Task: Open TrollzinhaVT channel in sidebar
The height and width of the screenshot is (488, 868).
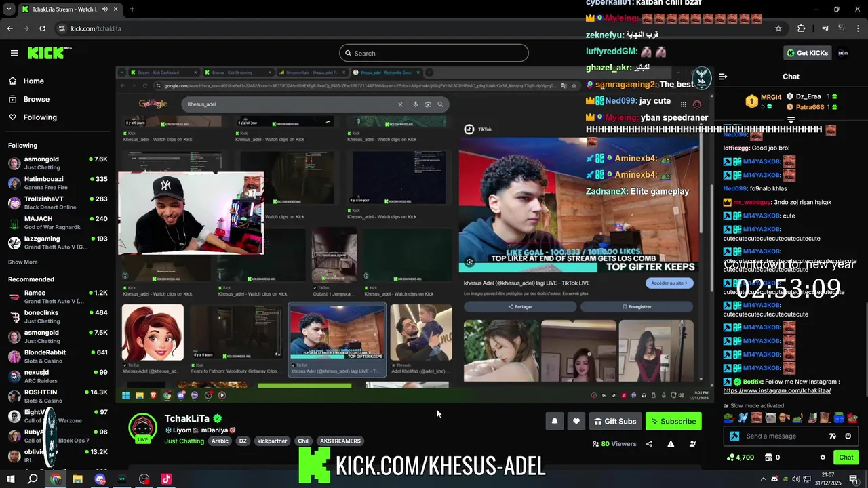Action: coord(58,203)
